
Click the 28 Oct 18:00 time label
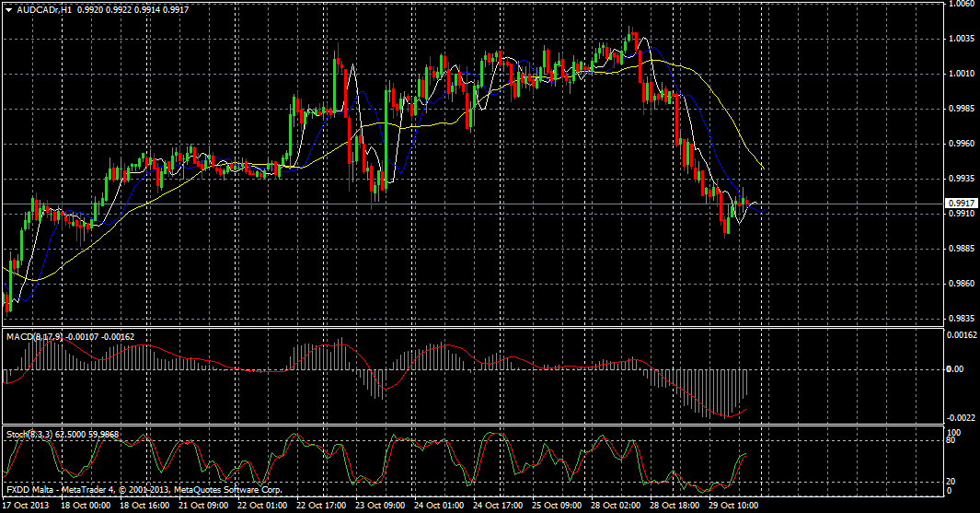676,506
